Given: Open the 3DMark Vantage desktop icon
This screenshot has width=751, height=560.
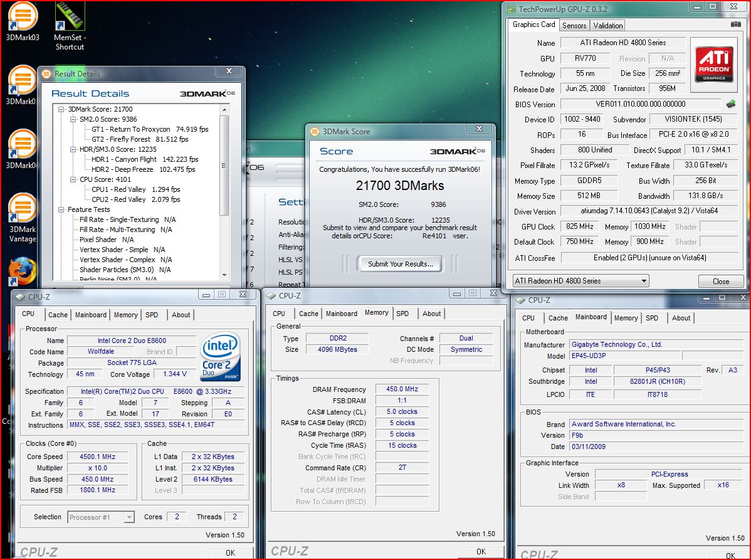Looking at the screenshot, I should 23,219.
